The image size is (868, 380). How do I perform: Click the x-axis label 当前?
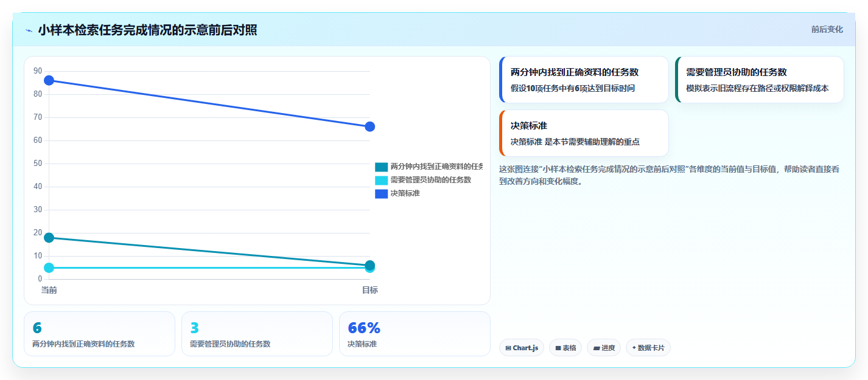pos(49,290)
